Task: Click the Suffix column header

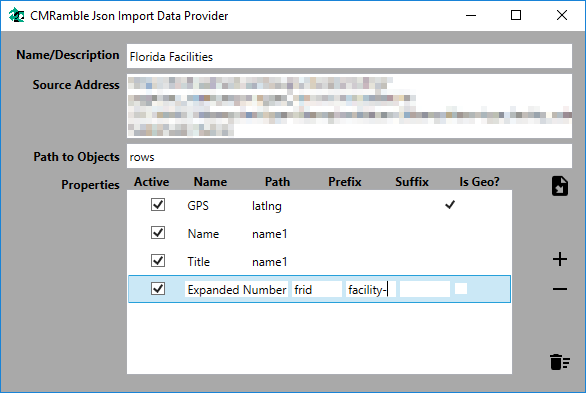Action: 412,182
